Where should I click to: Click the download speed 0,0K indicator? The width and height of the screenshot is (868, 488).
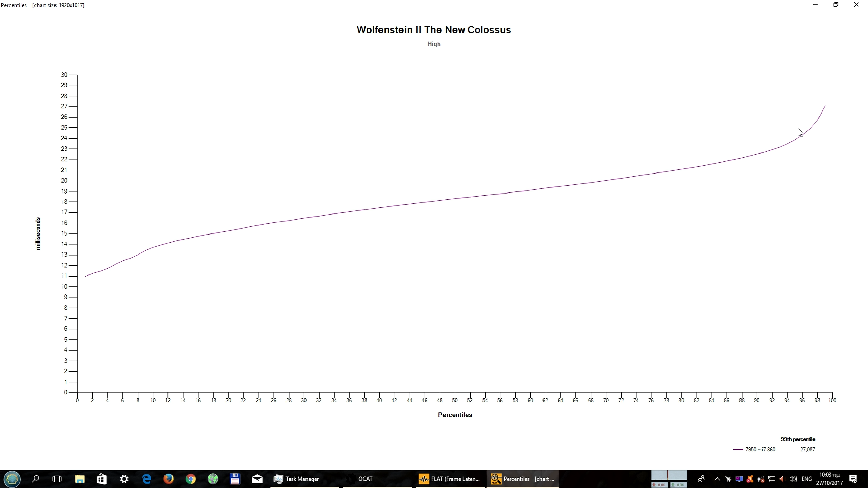659,485
